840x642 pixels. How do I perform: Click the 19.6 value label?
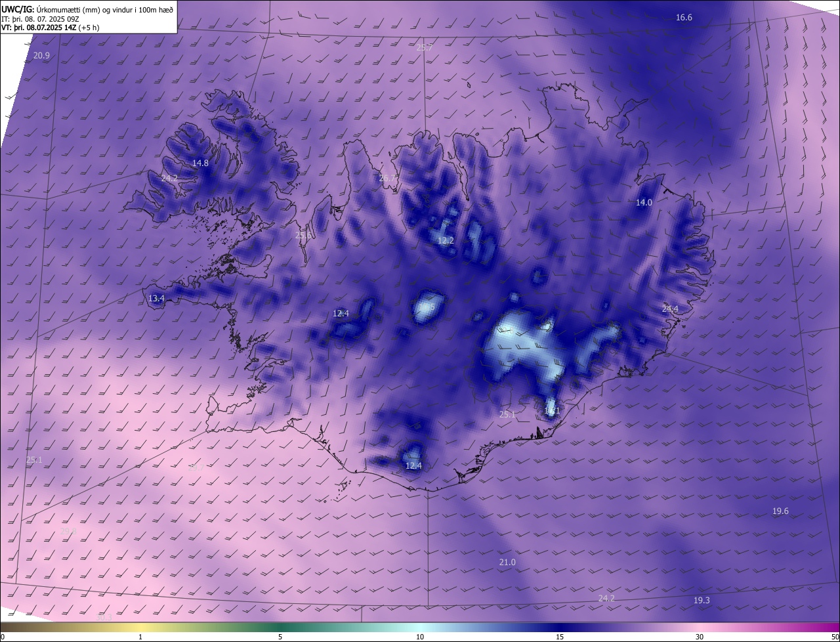(x=780, y=511)
